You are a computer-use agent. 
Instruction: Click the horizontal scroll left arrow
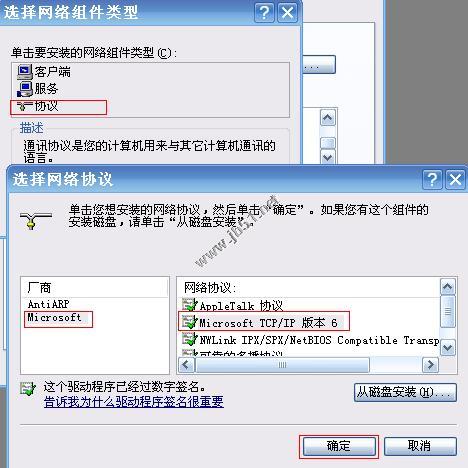186,365
